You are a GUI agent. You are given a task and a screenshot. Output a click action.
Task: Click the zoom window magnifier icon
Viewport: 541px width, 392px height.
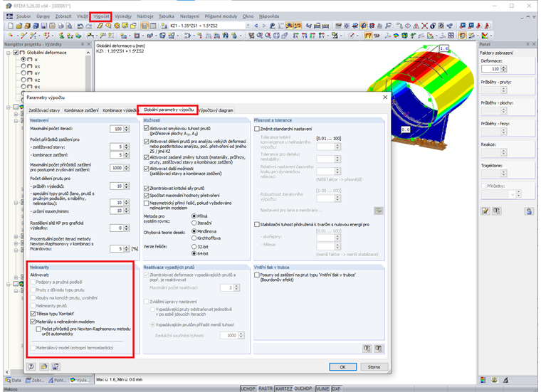tap(259, 36)
